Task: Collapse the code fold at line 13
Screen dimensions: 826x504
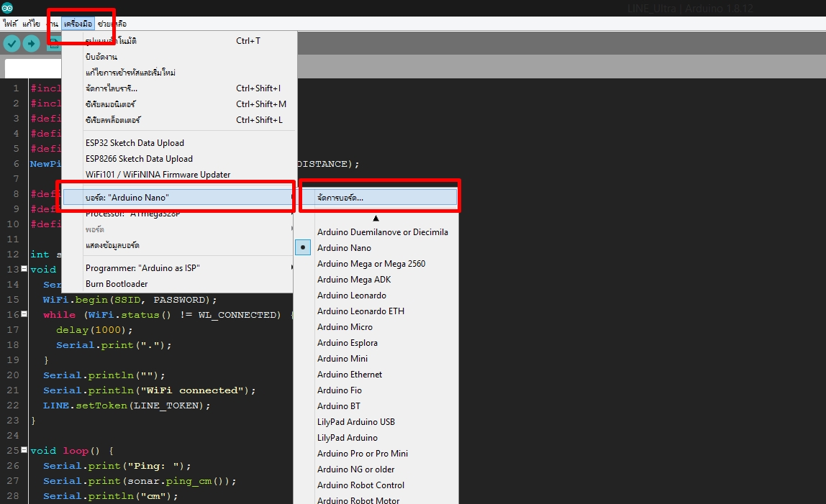Action: (24, 269)
